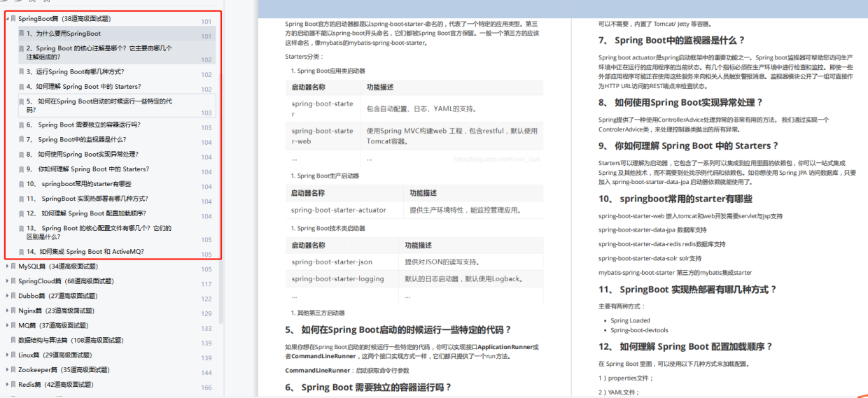Expand the Linux篇 outline chapter

7,355
